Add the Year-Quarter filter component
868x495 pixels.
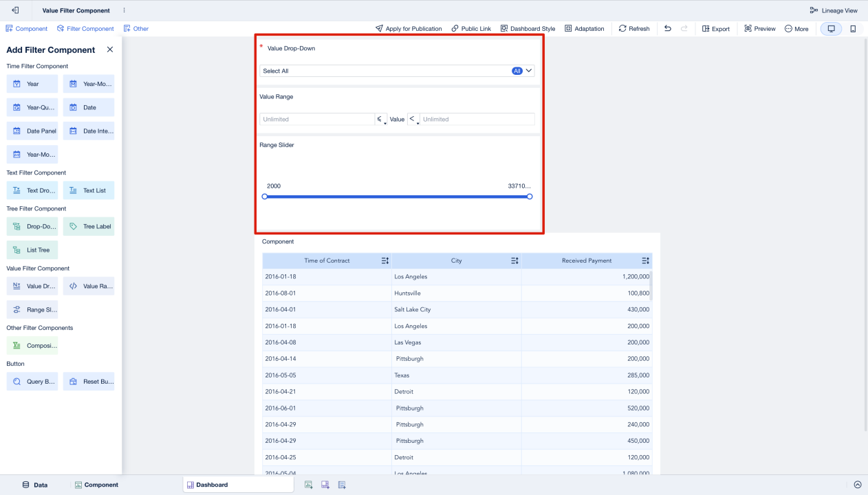32,107
